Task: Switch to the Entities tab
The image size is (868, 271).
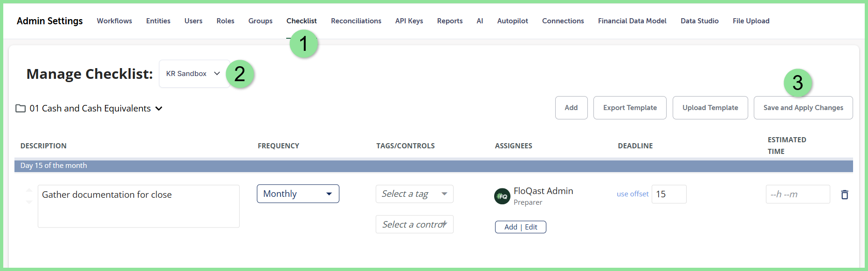Action: pyautogui.click(x=158, y=21)
